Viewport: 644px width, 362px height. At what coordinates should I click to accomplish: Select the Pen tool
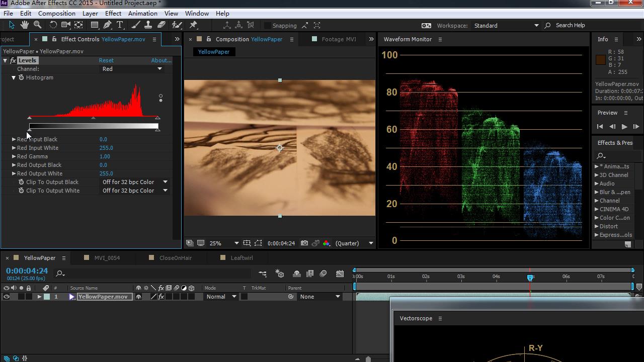click(107, 25)
